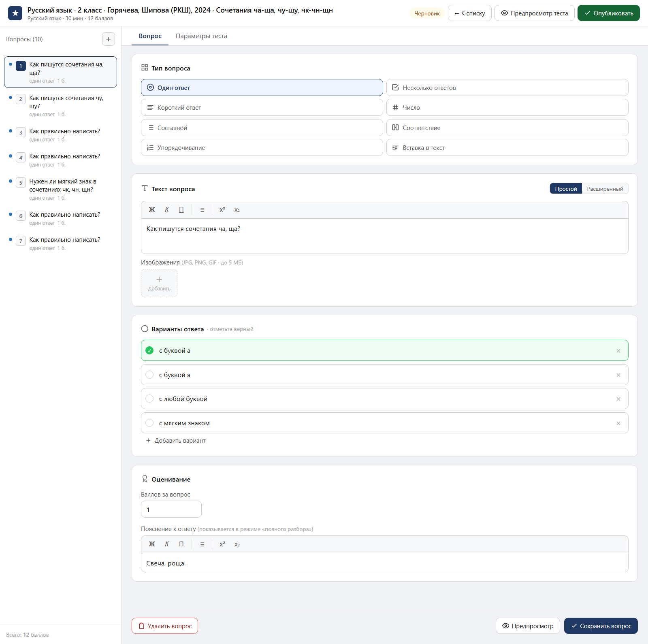This screenshot has height=644, width=648.
Task: Apply italic in question text toolbar
Action: pyautogui.click(x=167, y=210)
